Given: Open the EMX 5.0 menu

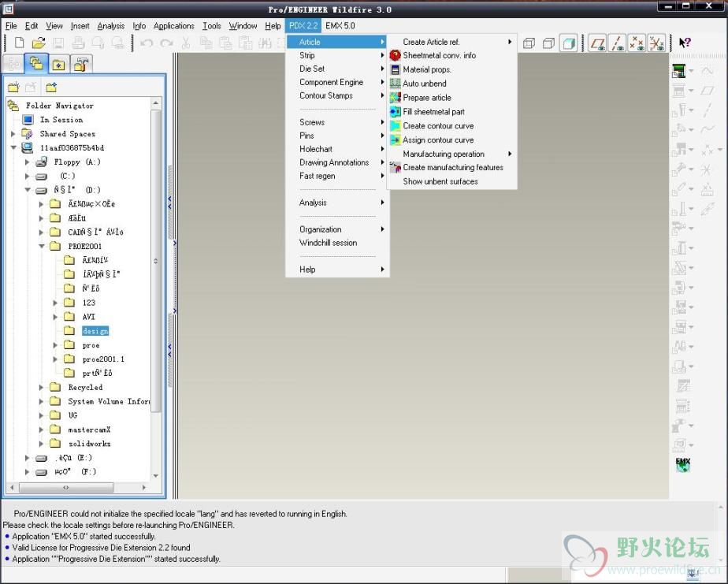Looking at the screenshot, I should [340, 26].
